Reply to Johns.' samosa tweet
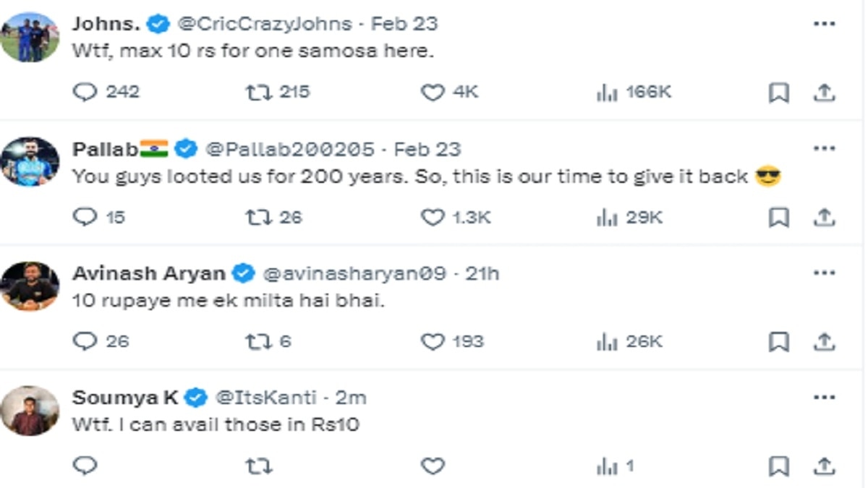 click(x=85, y=93)
